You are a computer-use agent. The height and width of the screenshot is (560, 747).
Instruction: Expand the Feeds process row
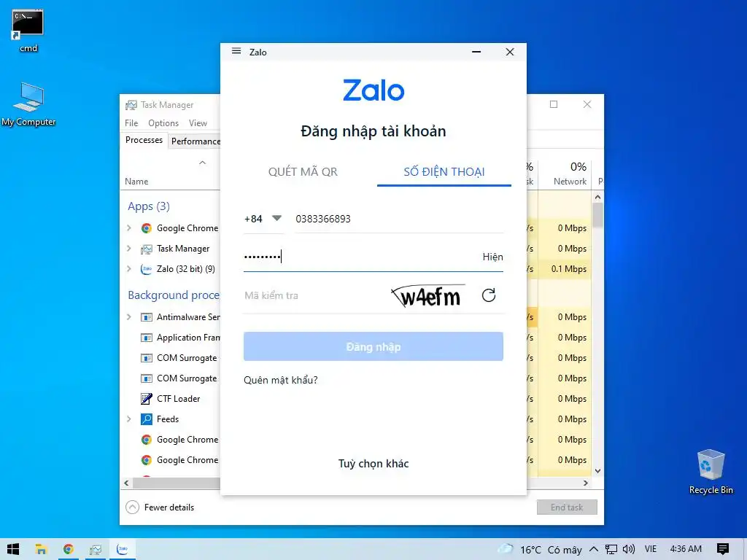tap(128, 419)
